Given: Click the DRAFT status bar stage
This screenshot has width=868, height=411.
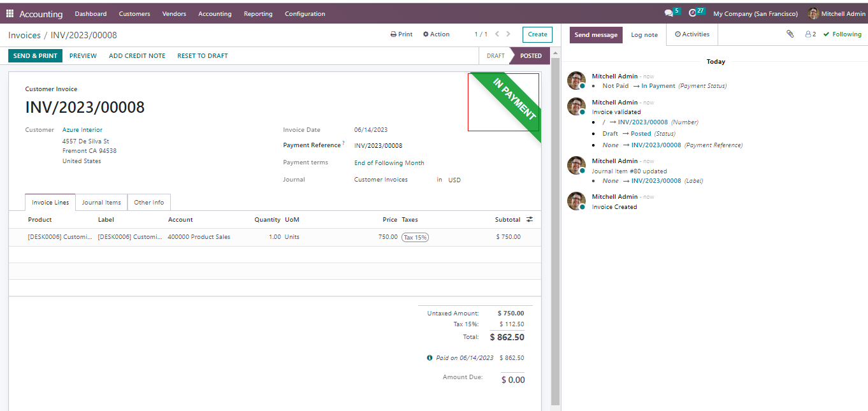Looking at the screenshot, I should 495,56.
